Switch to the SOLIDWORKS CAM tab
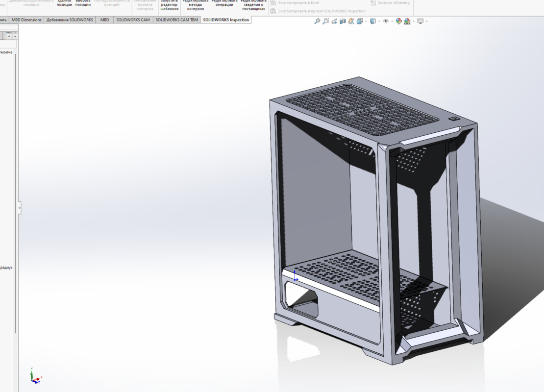Image resolution: width=544 pixels, height=392 pixels. (133, 20)
